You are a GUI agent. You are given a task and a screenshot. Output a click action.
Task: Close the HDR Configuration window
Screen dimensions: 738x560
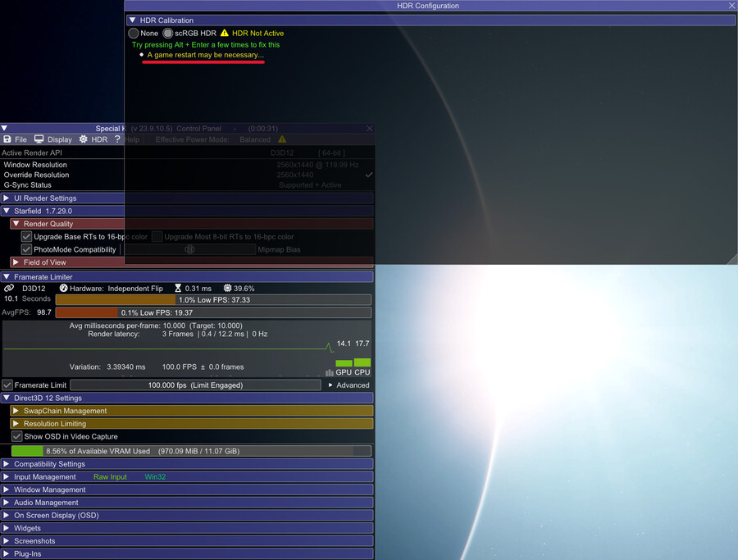(732, 6)
